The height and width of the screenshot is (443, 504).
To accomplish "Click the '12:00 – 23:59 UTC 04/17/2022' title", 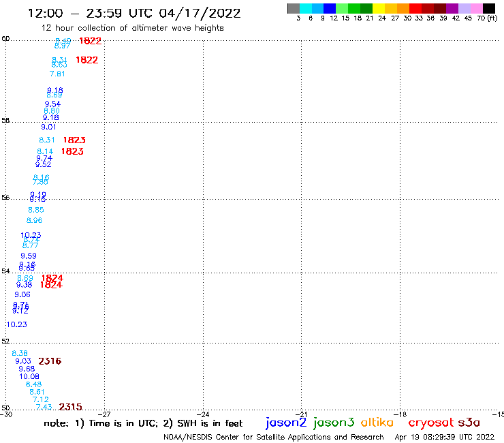I will coord(134,14).
